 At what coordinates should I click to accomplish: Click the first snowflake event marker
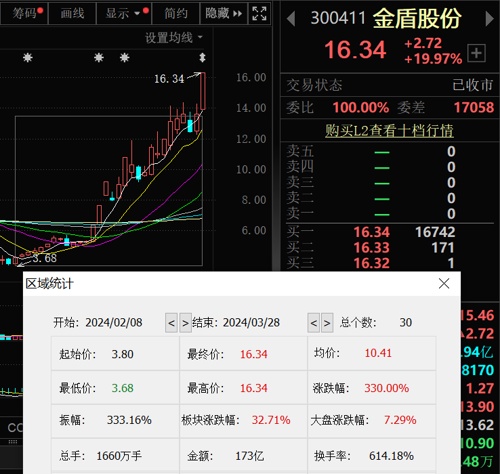28,58
